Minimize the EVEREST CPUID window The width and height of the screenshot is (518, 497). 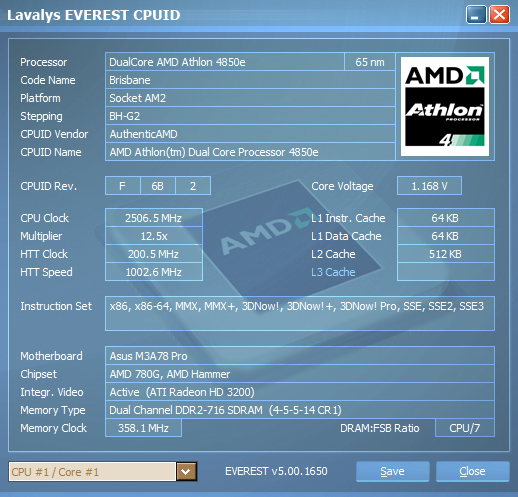476,15
